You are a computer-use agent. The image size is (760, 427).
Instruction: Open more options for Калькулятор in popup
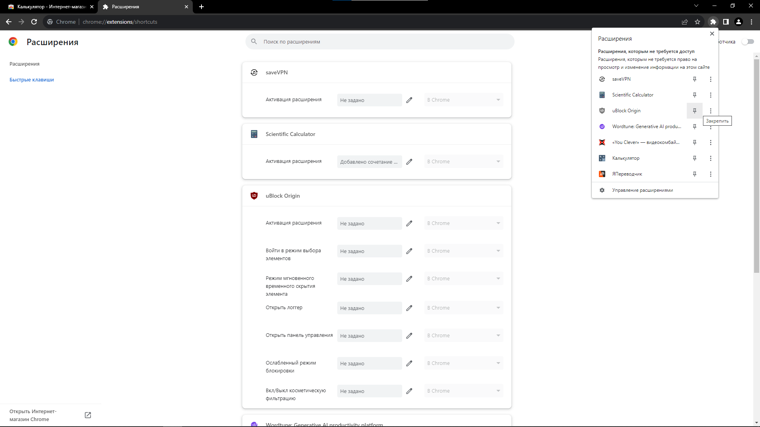pyautogui.click(x=711, y=158)
